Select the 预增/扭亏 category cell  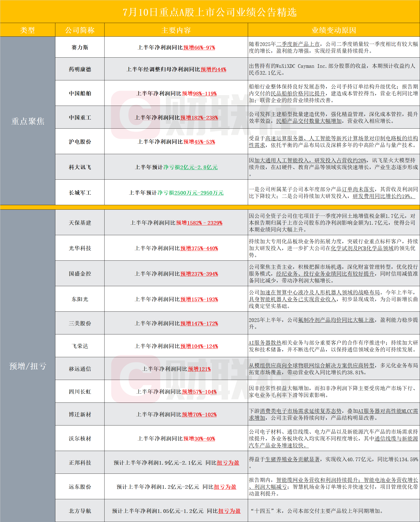pyautogui.click(x=28, y=366)
